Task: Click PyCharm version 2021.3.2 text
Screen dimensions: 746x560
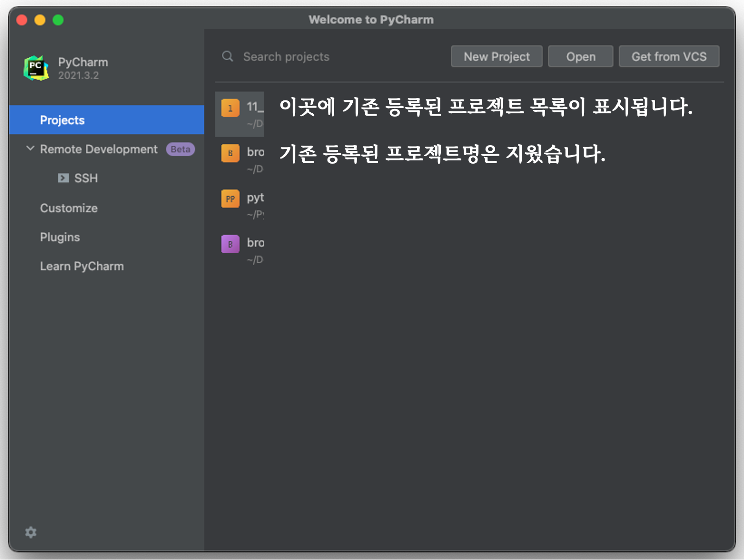Action: (x=79, y=75)
